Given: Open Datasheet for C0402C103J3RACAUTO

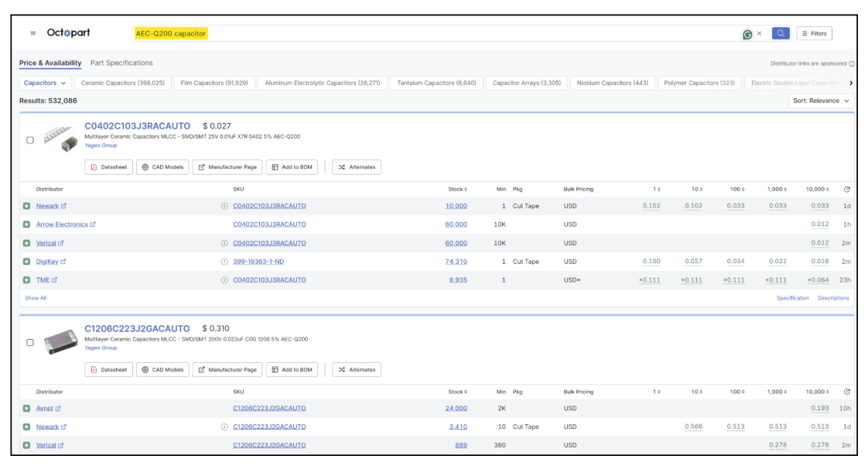Looking at the screenshot, I should coord(108,167).
